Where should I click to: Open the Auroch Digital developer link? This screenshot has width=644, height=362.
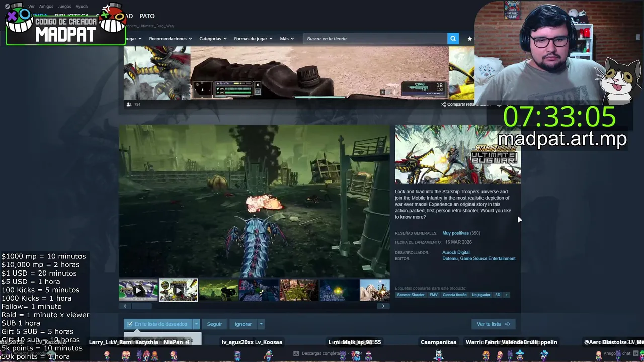(x=456, y=253)
